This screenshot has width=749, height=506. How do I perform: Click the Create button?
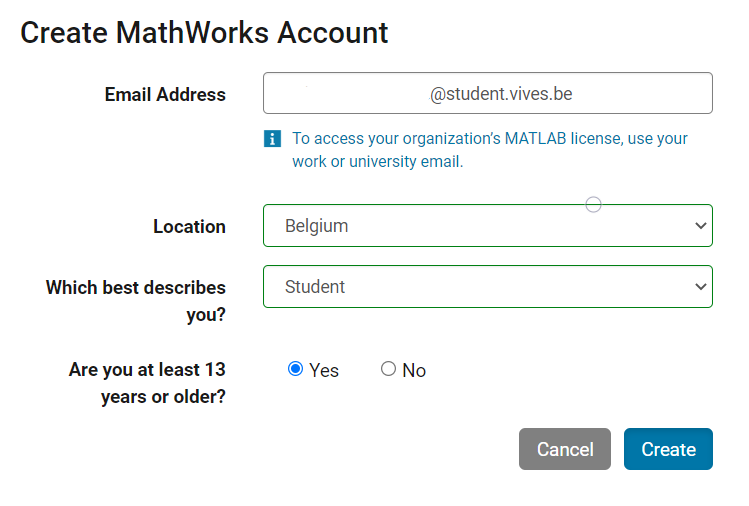click(x=668, y=449)
